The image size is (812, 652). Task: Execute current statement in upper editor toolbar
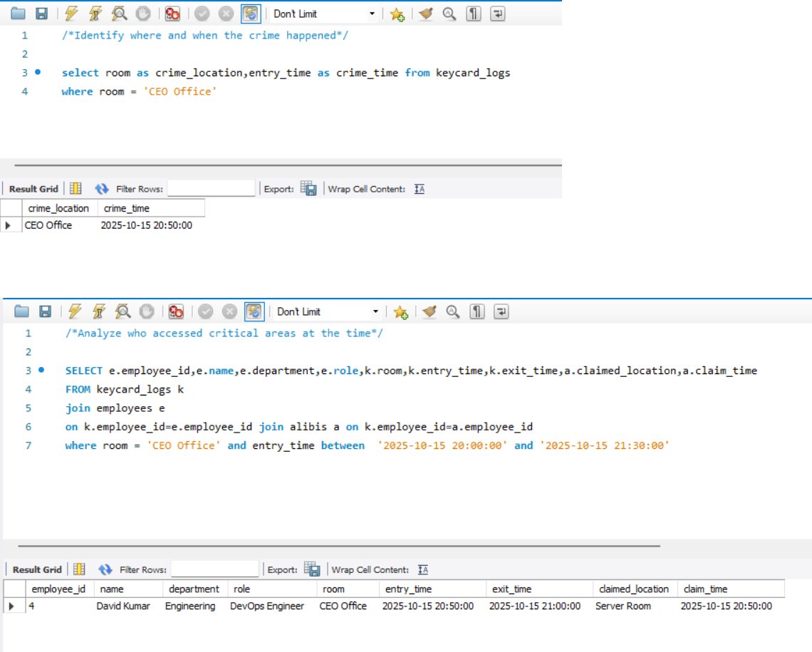[95, 14]
